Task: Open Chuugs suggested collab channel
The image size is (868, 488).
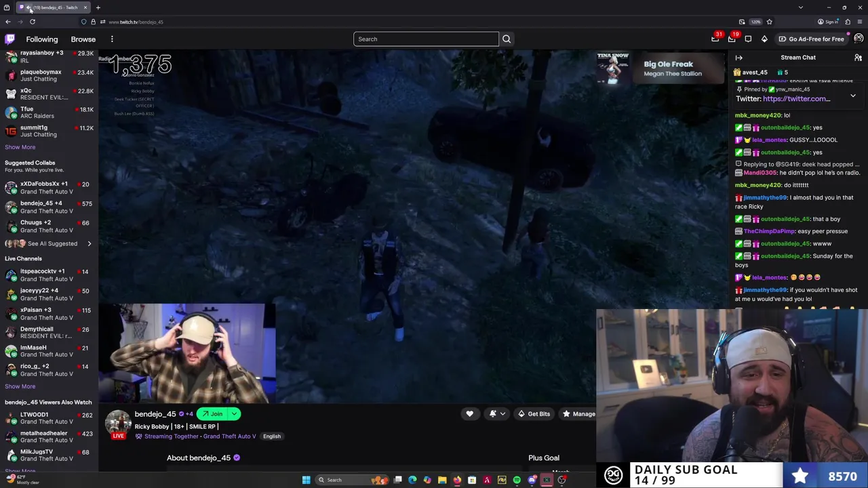Action: coord(49,226)
